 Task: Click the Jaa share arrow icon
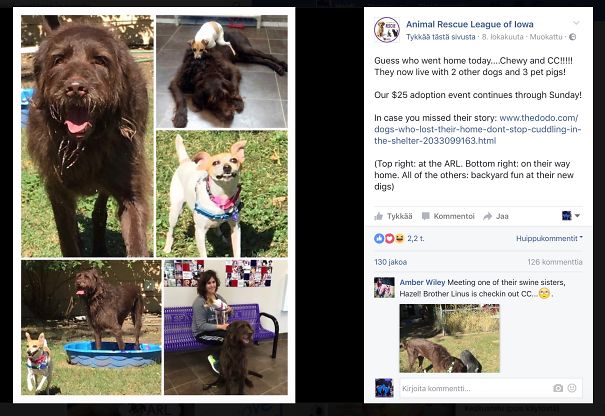(488, 216)
